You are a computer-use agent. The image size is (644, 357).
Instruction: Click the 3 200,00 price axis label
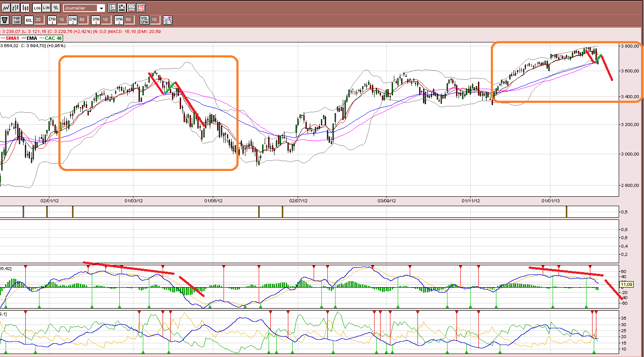click(631, 125)
